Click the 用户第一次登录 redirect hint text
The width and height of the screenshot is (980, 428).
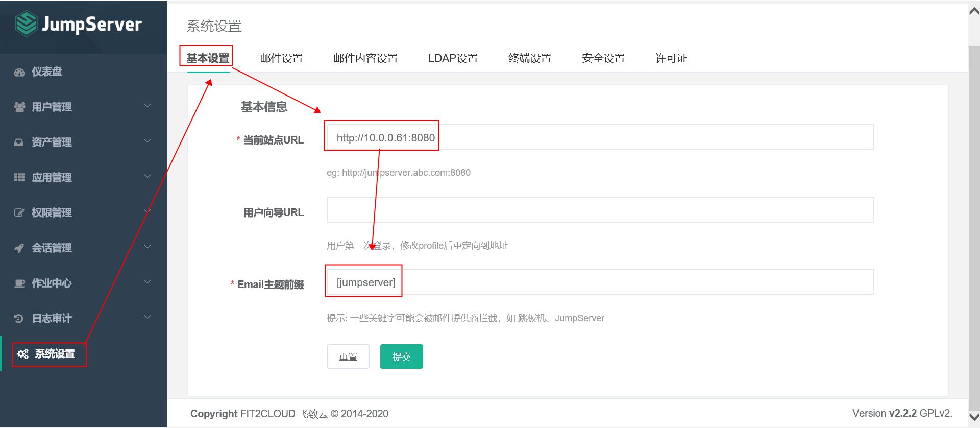[x=417, y=246]
